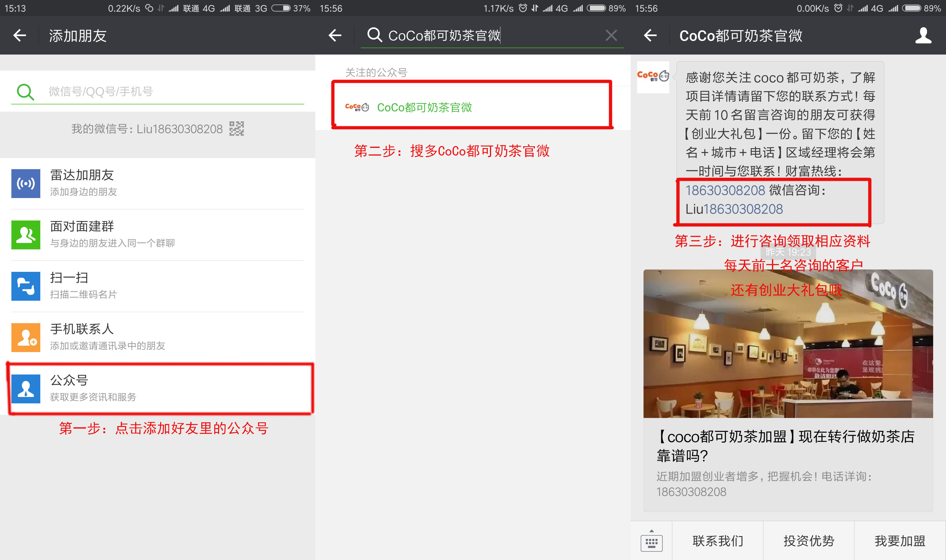
Task: Clear search text with X icon
Action: tap(611, 36)
